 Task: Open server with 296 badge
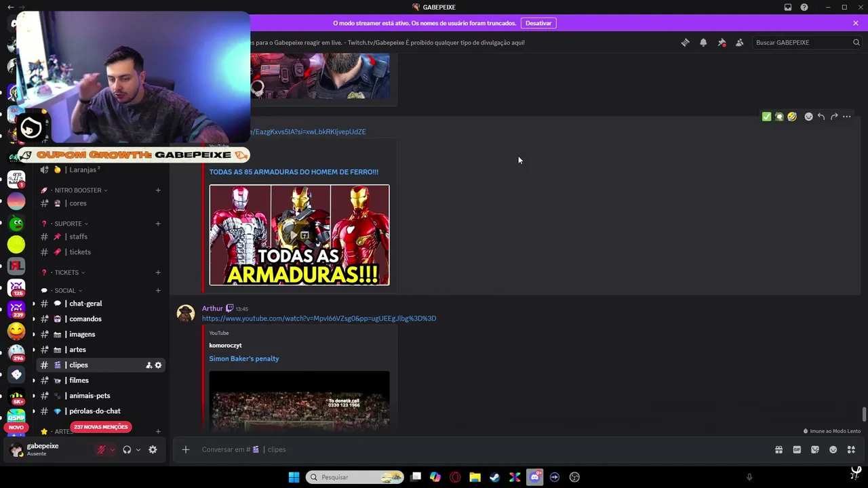click(x=16, y=352)
